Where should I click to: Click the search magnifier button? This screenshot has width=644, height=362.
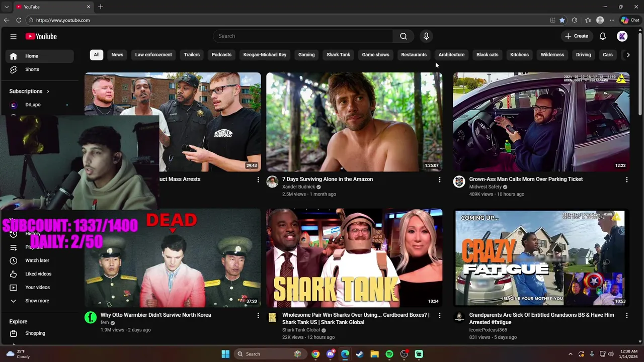click(x=404, y=36)
